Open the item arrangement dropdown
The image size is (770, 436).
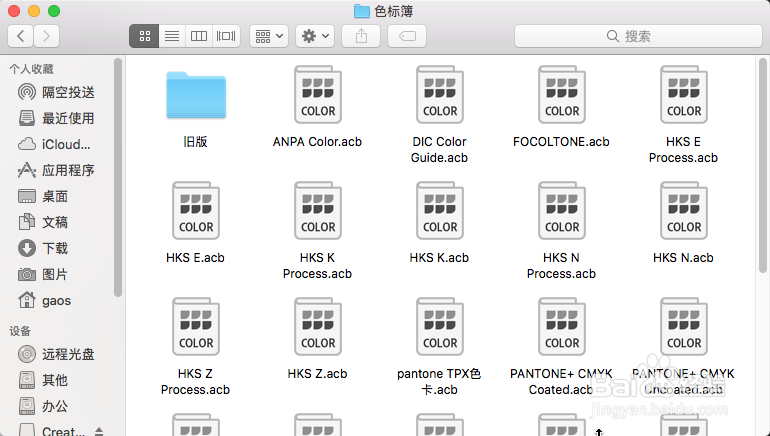click(x=269, y=36)
